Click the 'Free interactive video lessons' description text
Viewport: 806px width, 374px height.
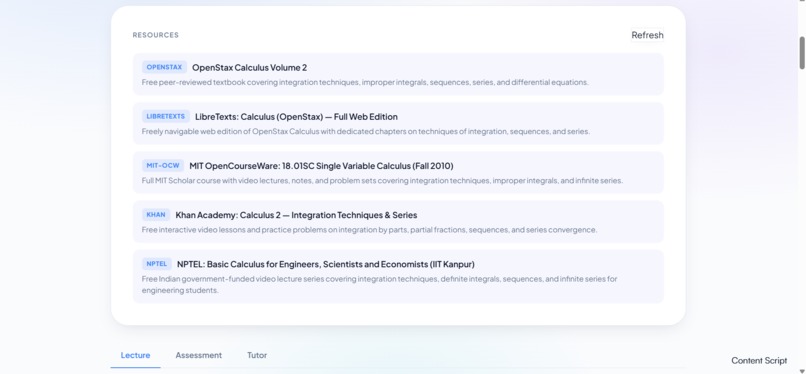tap(369, 230)
